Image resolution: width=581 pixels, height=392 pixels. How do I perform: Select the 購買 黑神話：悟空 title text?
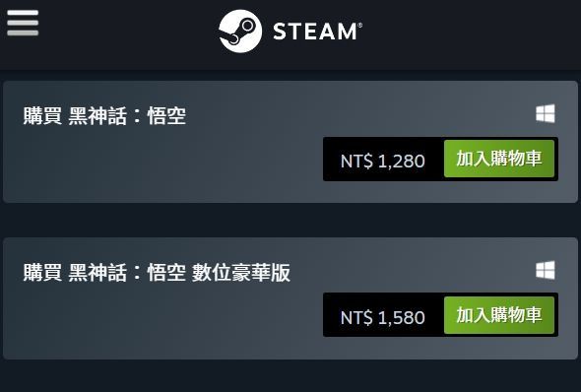(x=104, y=115)
